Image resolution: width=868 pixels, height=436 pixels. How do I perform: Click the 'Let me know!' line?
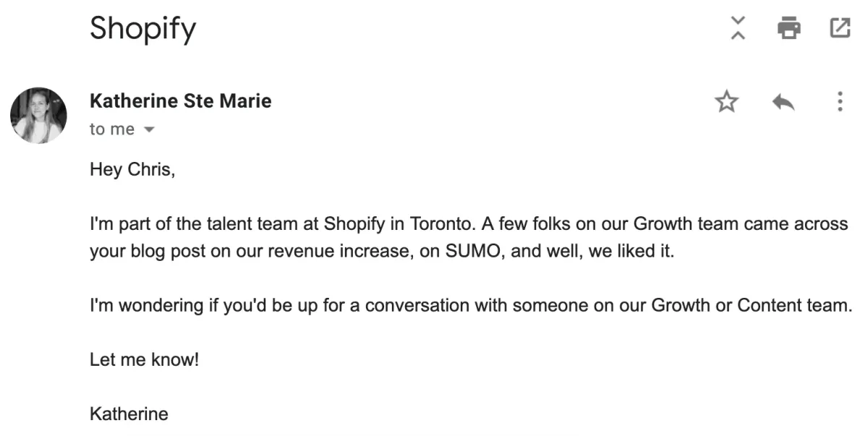tap(144, 359)
